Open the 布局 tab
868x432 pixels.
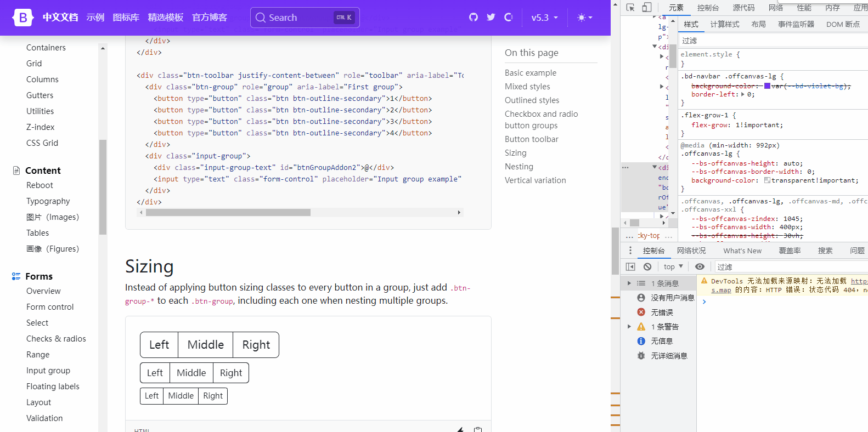pyautogui.click(x=758, y=24)
